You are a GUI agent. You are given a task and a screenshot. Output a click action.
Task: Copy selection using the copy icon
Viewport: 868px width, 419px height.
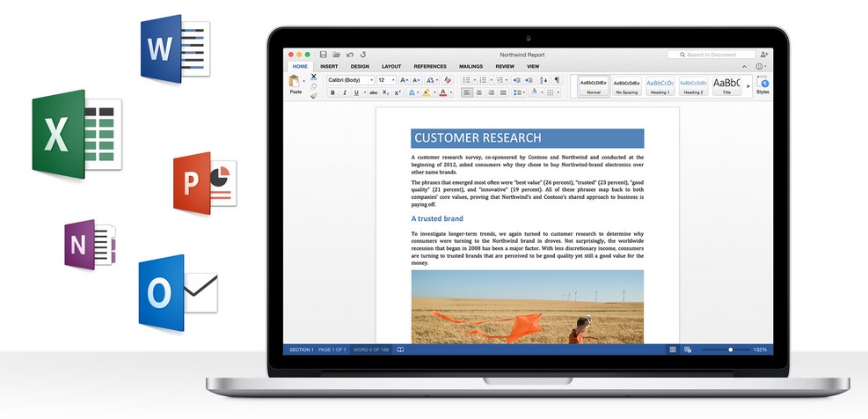313,86
